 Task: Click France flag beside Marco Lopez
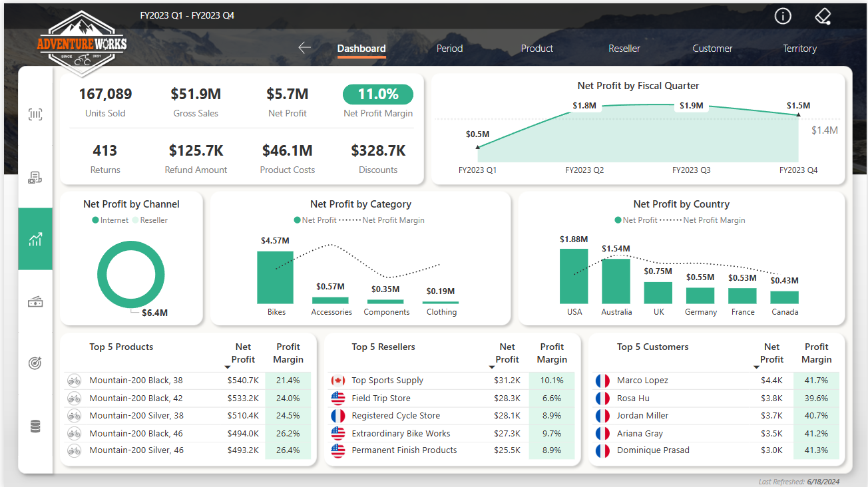602,381
